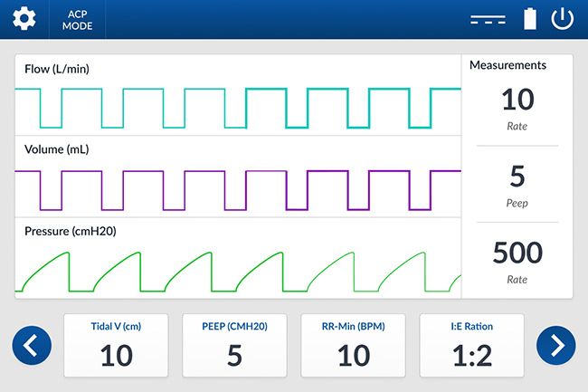
Task: Open the settings gear icon
Action: pos(24,19)
